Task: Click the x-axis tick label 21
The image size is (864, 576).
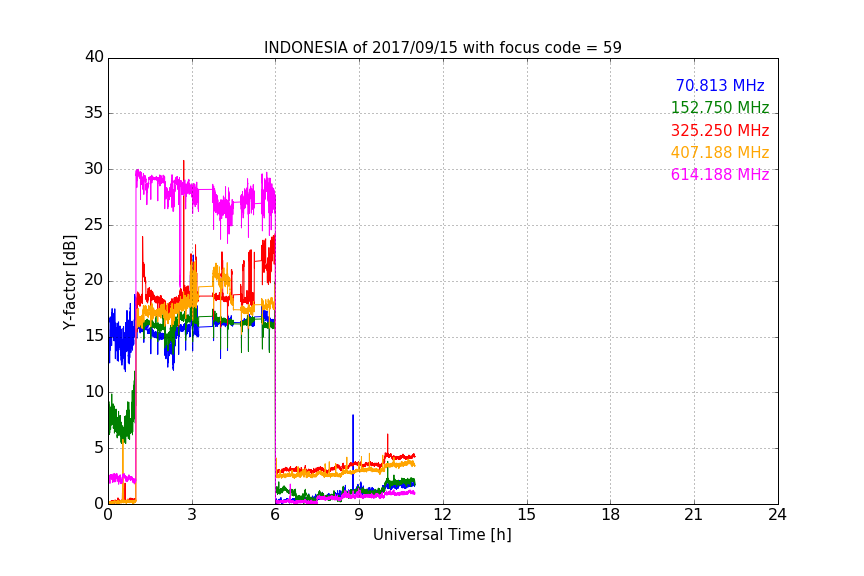Action: [694, 515]
